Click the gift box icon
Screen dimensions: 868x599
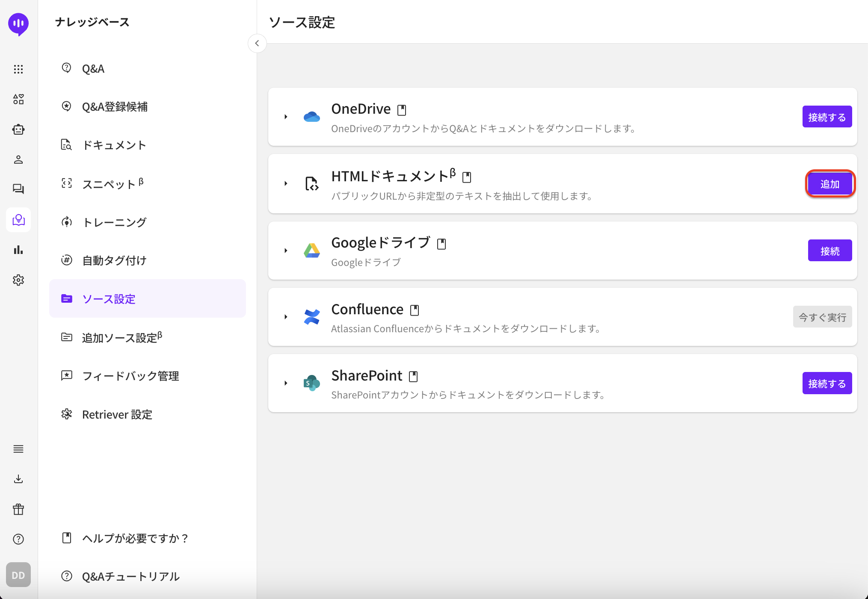[x=18, y=509]
